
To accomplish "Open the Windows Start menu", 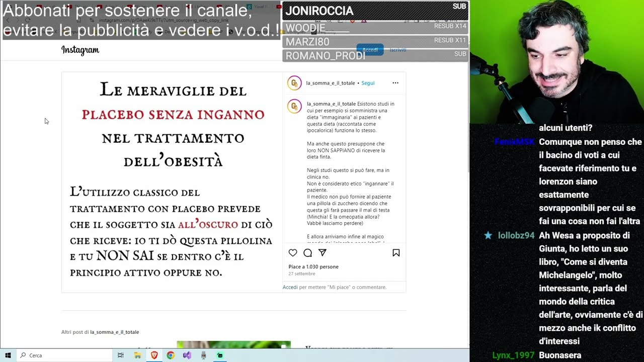I will point(8,355).
